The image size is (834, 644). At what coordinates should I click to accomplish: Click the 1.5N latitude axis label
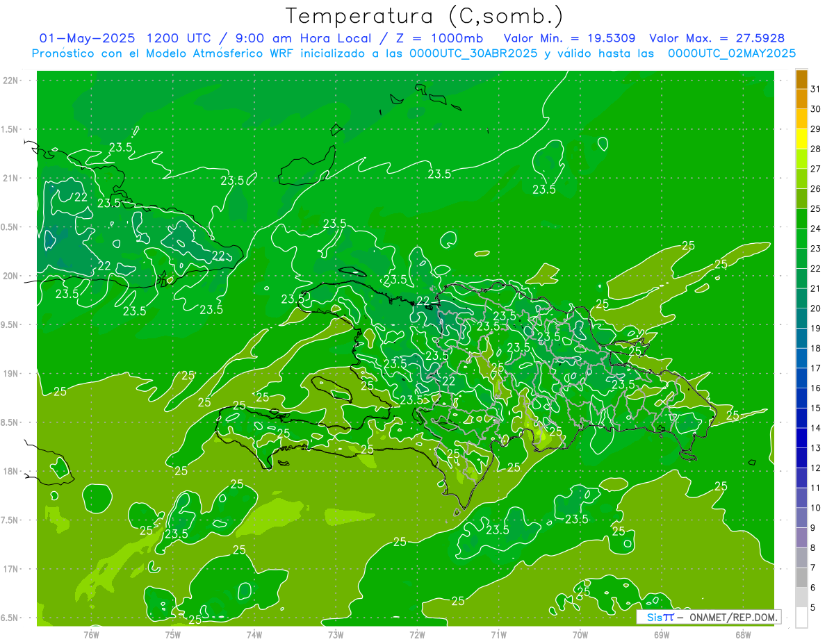click(x=10, y=129)
